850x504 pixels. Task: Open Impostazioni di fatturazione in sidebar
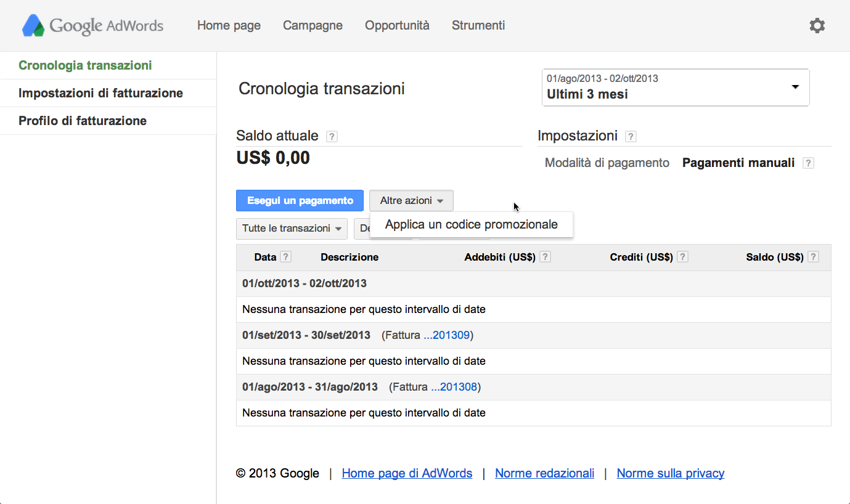(x=100, y=93)
